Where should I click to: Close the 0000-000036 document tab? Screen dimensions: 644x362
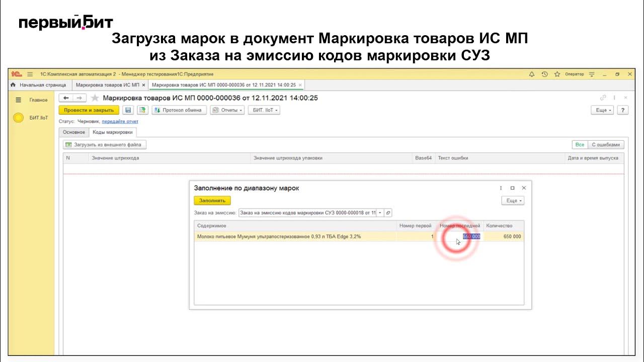click(300, 85)
